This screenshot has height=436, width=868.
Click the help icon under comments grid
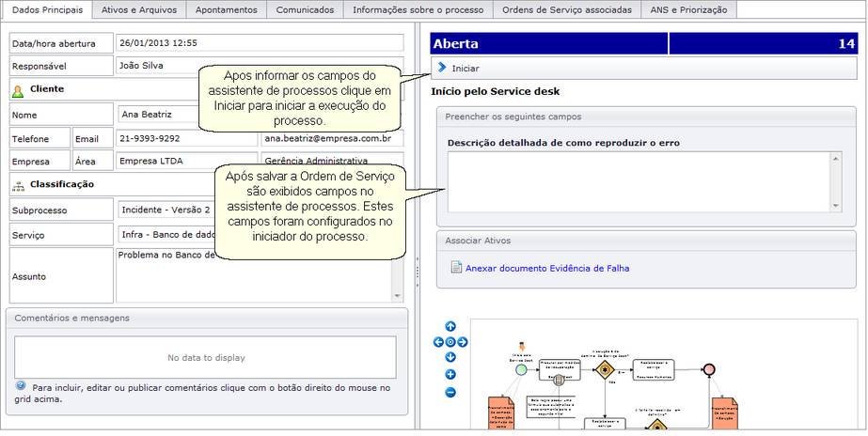pos(21,385)
